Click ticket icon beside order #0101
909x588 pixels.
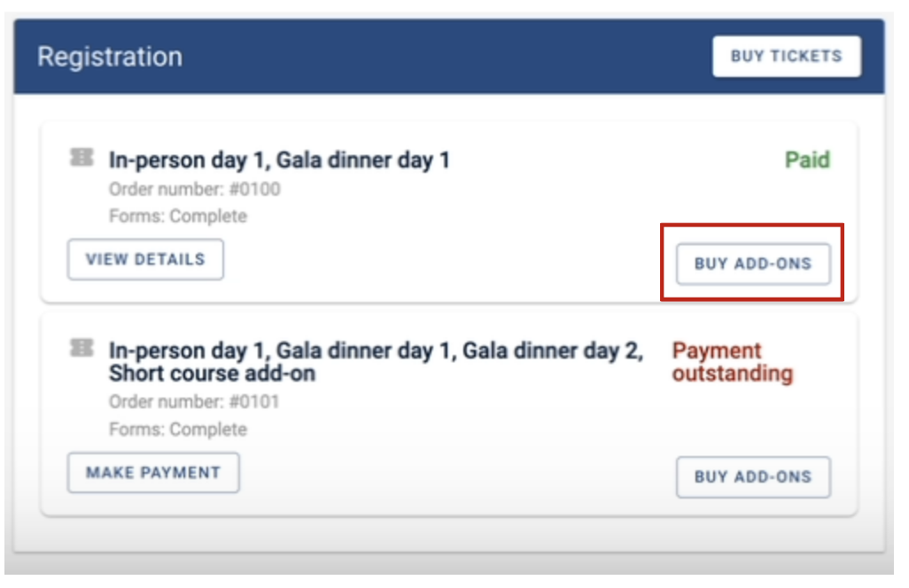(x=82, y=348)
